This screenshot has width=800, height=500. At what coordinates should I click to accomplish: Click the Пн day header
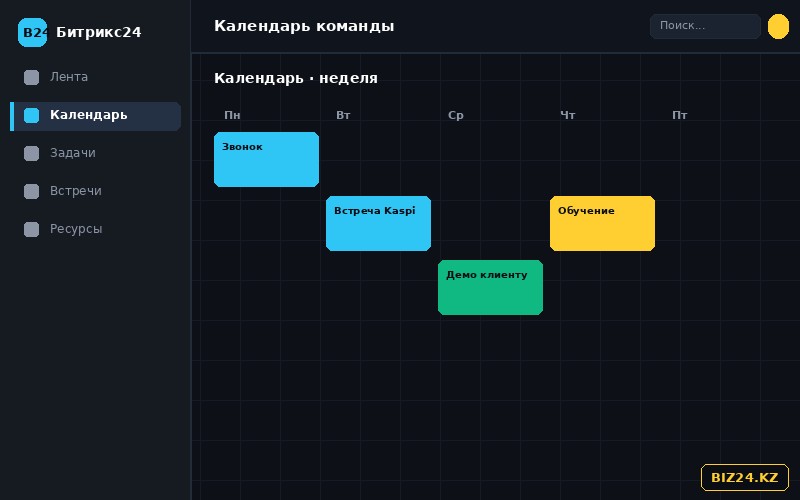(x=232, y=115)
